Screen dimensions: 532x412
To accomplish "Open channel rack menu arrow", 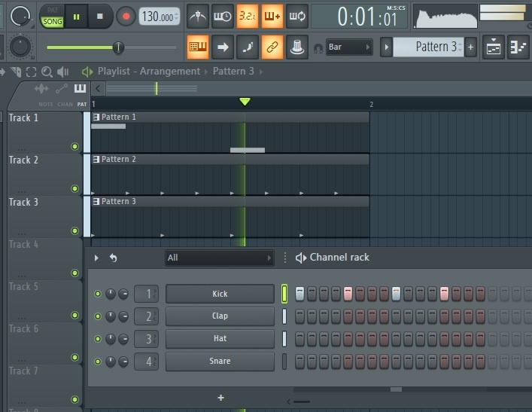I will pos(96,258).
